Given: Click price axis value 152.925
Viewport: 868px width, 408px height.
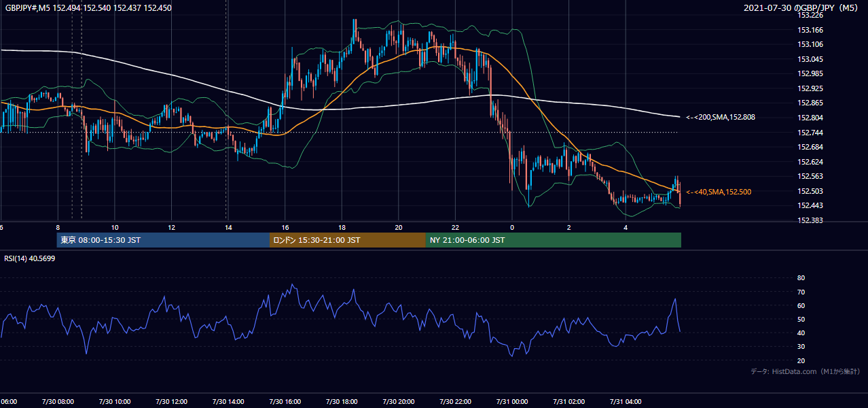Looking at the screenshot, I should 810,88.
